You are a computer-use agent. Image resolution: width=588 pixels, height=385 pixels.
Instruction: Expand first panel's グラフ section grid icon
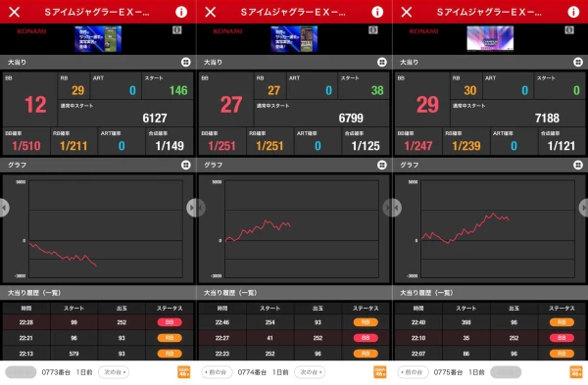tap(186, 165)
